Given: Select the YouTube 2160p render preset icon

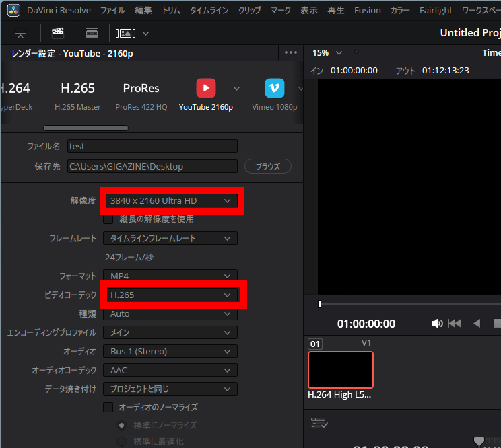Looking at the screenshot, I should tap(206, 88).
